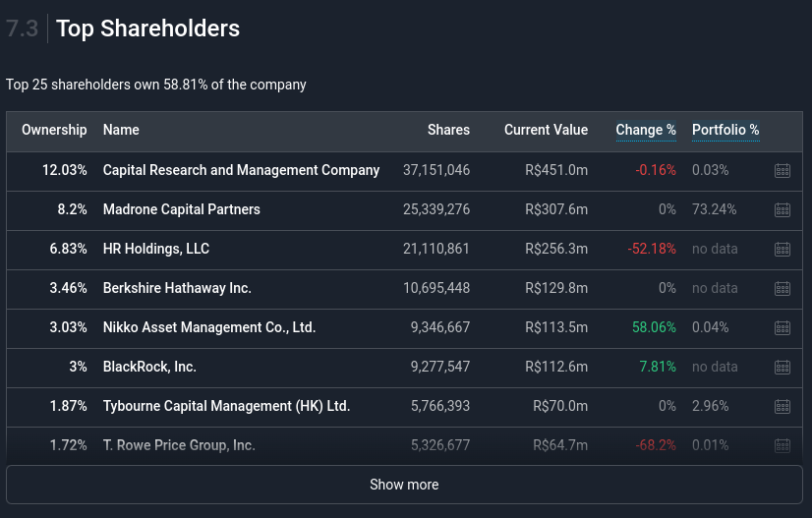Viewport: 812px width, 518px height.
Task: Click the 21,110,861 shares cell
Action: click(436, 249)
